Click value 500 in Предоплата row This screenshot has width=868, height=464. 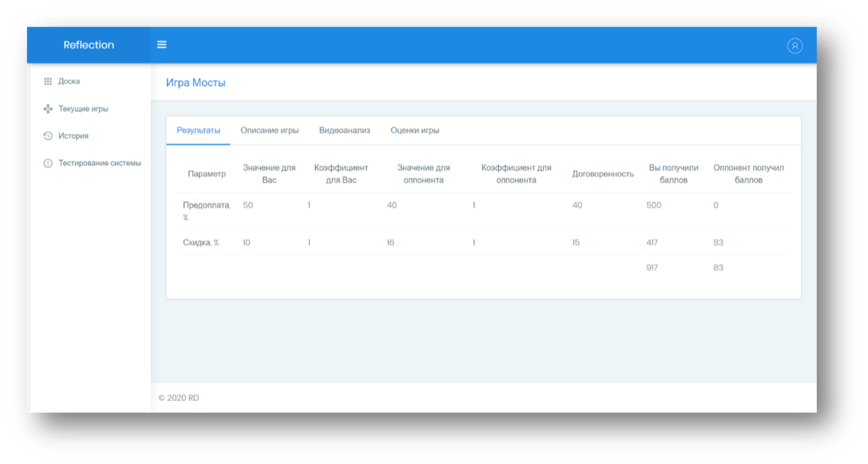654,205
